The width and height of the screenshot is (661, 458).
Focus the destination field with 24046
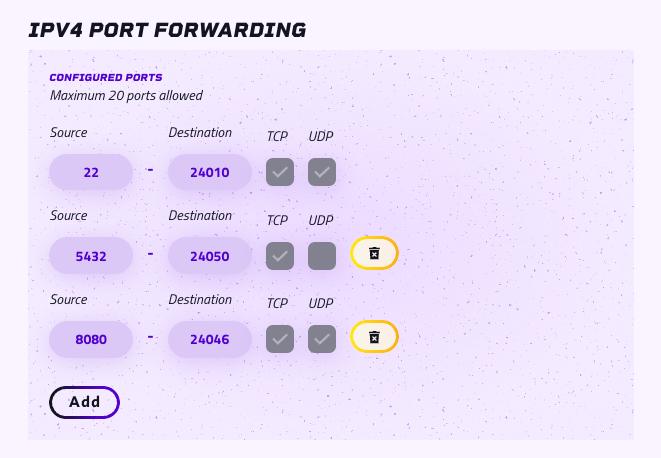(210, 339)
